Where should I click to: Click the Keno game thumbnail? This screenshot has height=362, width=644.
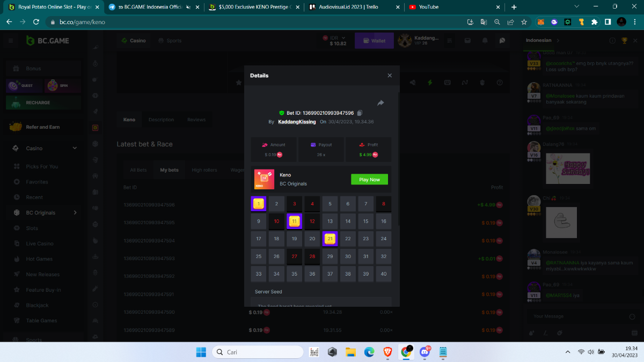[264, 180]
